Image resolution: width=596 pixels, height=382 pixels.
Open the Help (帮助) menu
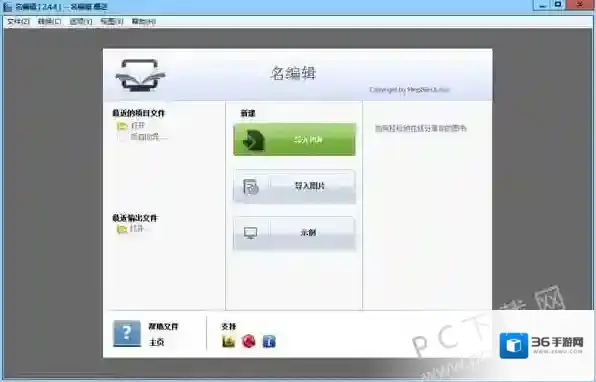click(144, 21)
